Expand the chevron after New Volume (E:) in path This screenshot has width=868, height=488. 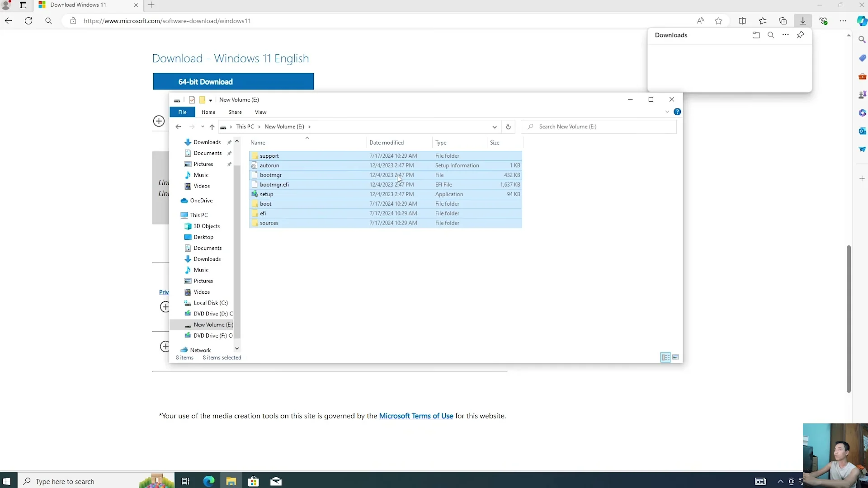click(x=309, y=127)
